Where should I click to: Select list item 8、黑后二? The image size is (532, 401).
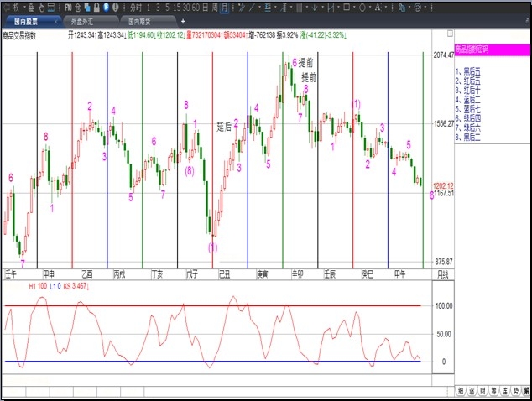[x=468, y=137]
